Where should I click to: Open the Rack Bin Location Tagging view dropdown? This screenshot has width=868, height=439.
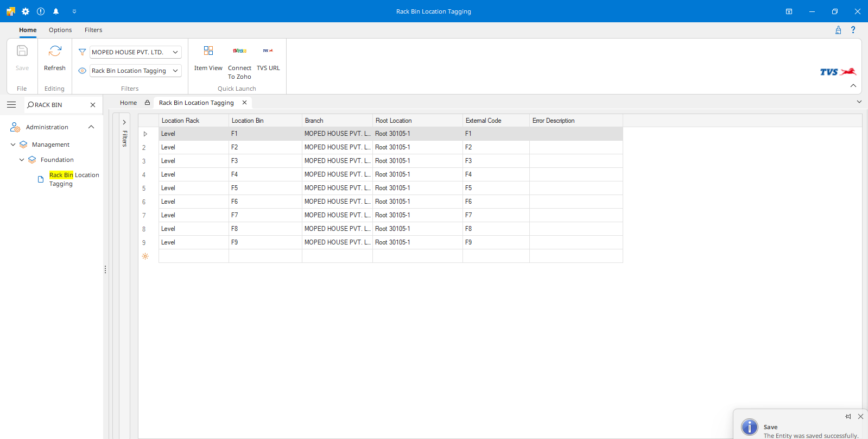[175, 71]
